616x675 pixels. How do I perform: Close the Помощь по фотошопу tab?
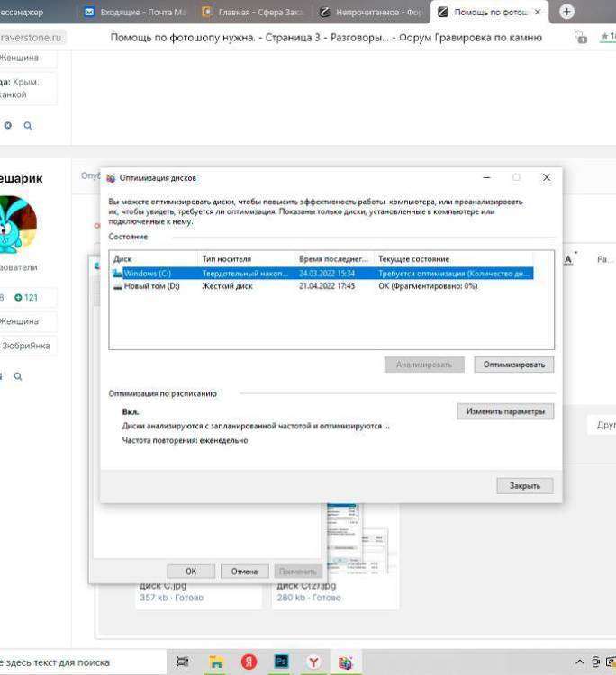click(x=538, y=12)
